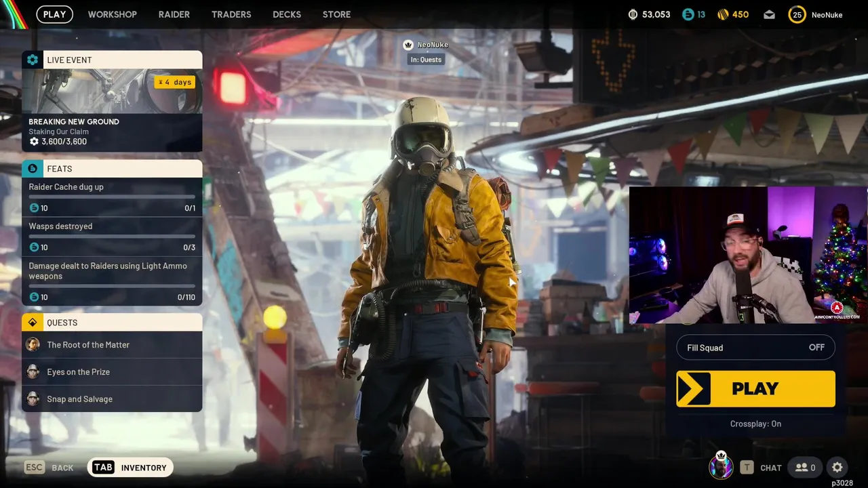Click the In: Quests status label
The height and width of the screenshot is (488, 868).
tap(426, 60)
